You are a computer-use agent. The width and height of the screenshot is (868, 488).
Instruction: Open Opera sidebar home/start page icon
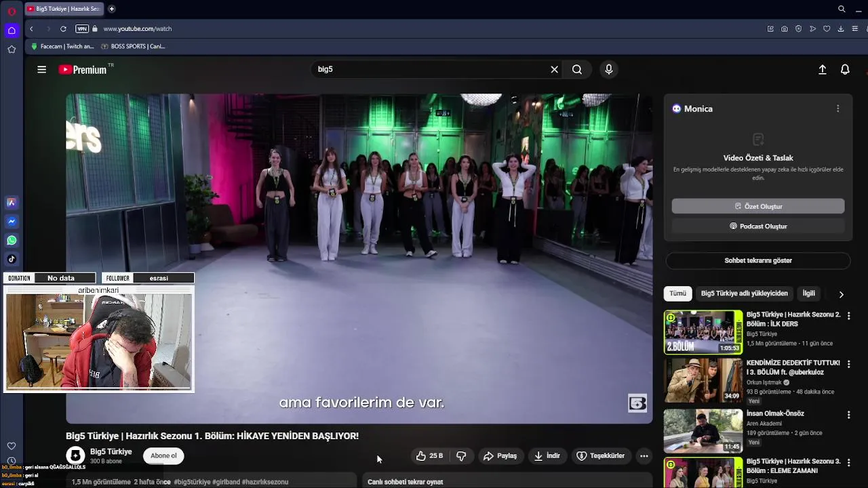[x=12, y=30]
